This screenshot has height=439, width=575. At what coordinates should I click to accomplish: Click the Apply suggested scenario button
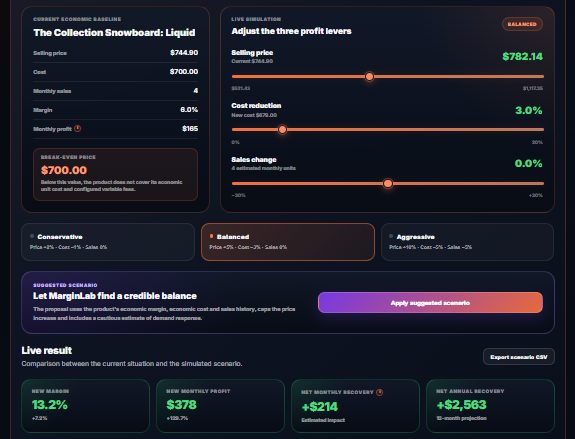click(x=430, y=303)
